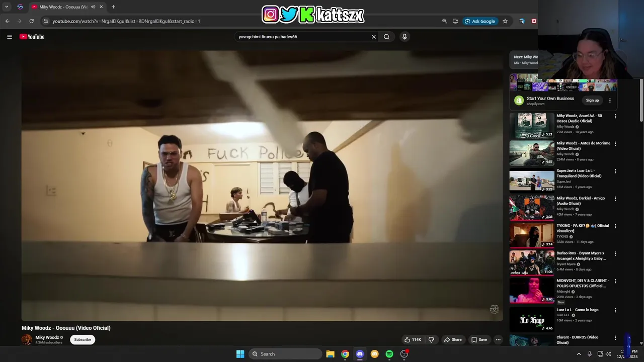
Task: Subscribe to Miky Woodz channel
Action: pyautogui.click(x=83, y=340)
